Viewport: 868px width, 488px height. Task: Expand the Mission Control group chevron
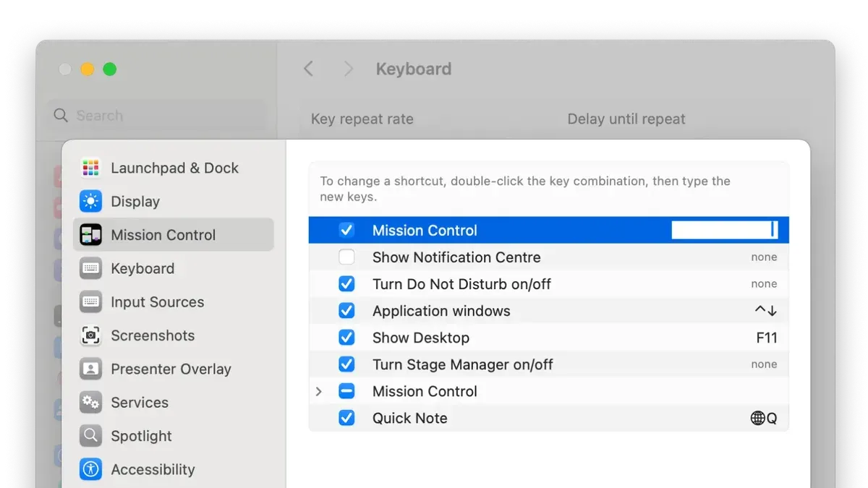[x=319, y=391]
